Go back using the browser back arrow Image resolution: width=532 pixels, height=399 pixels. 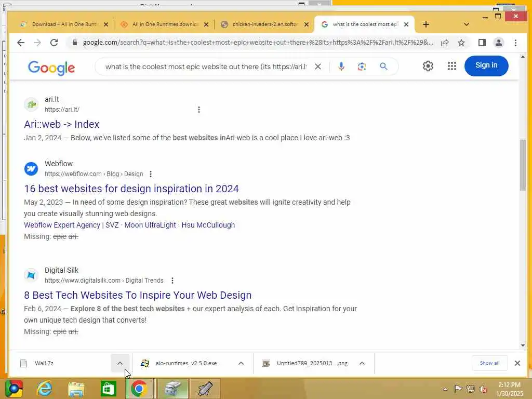click(x=21, y=43)
